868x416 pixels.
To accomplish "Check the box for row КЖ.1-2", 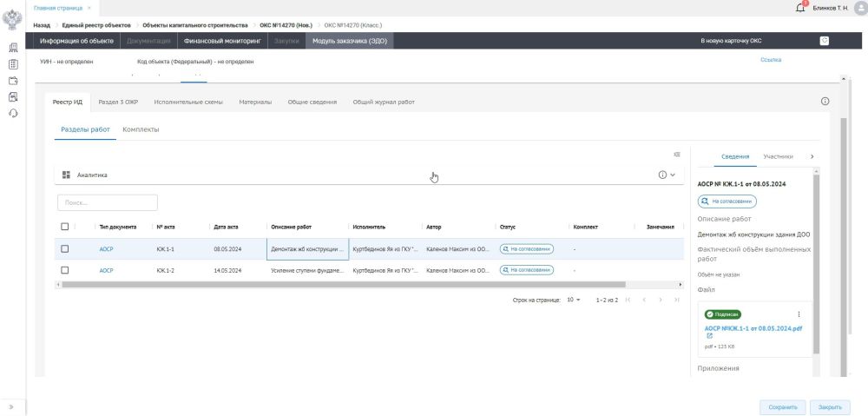I will pyautogui.click(x=65, y=270).
